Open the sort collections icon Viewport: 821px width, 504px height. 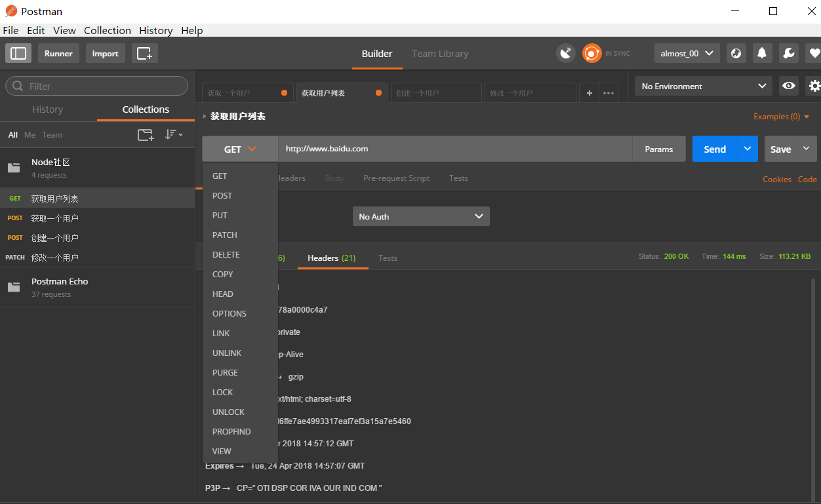(174, 134)
